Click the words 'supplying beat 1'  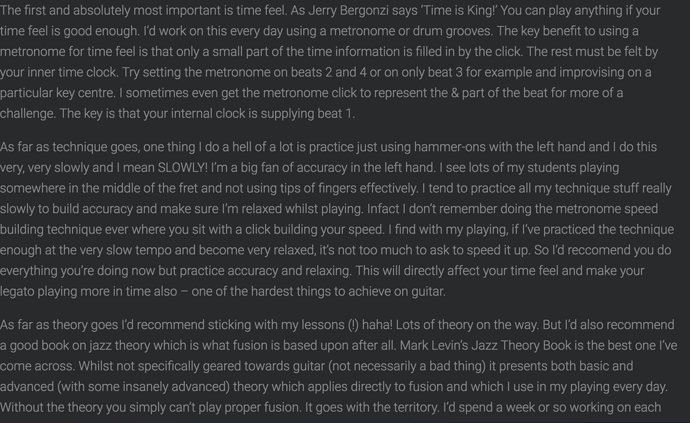[x=307, y=114]
